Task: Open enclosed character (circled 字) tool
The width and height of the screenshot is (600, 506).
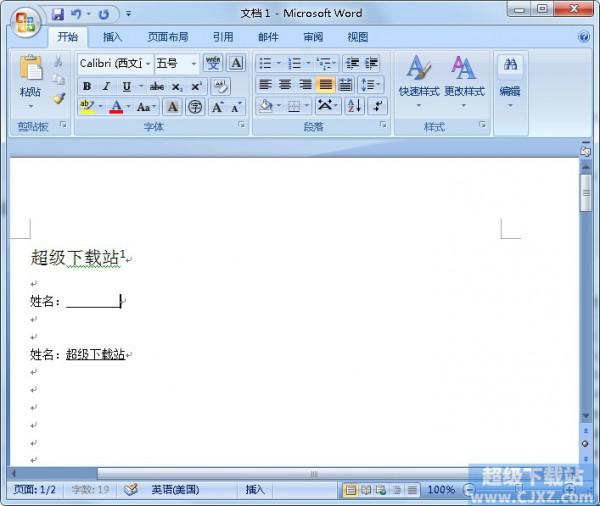Action: point(195,107)
